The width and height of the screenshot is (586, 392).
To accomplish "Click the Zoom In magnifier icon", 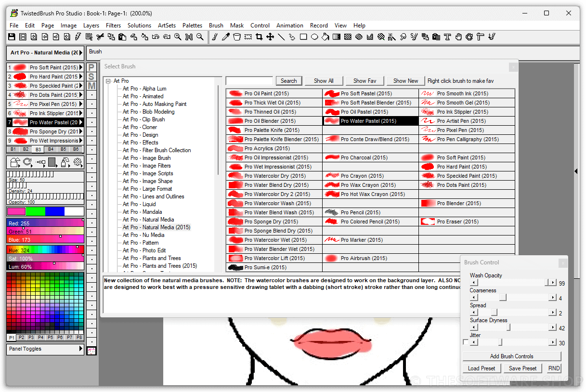I will 178,37.
